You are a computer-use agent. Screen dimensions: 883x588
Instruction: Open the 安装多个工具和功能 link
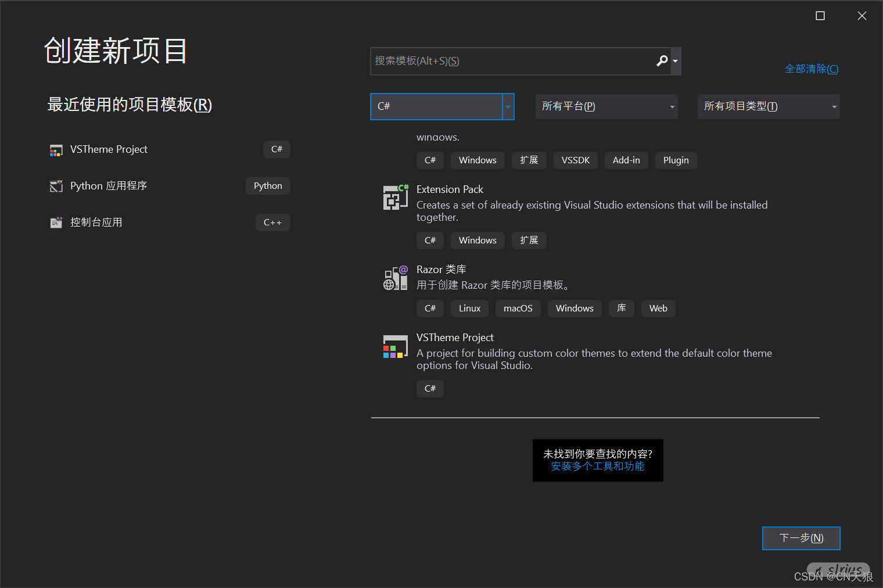(x=597, y=466)
